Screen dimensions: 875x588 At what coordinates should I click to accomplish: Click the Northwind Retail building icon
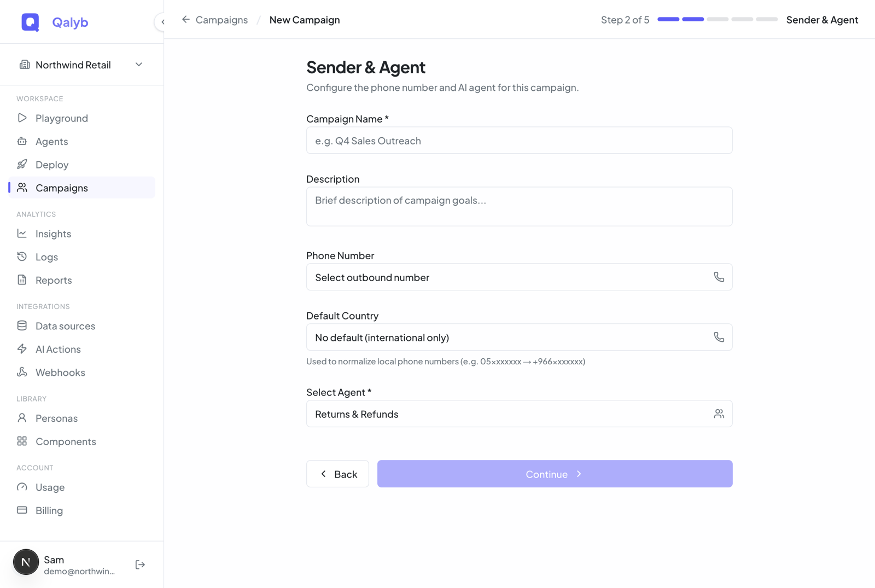pyautogui.click(x=25, y=65)
